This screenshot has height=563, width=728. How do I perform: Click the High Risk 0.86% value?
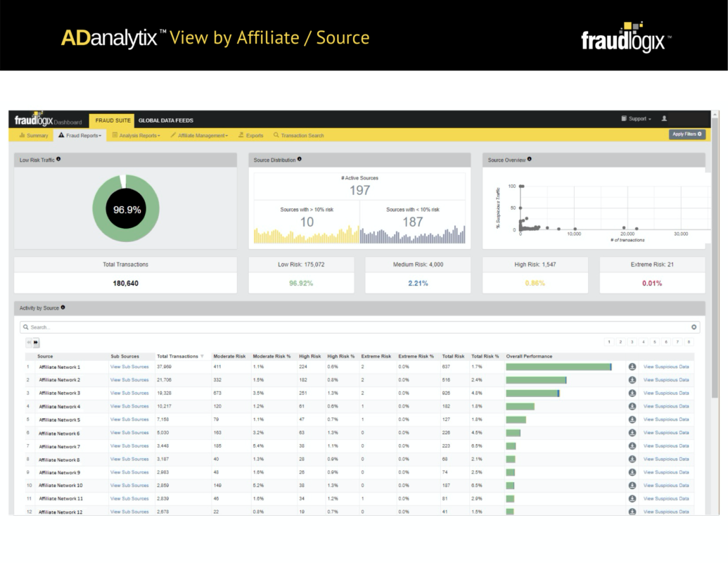click(x=535, y=283)
